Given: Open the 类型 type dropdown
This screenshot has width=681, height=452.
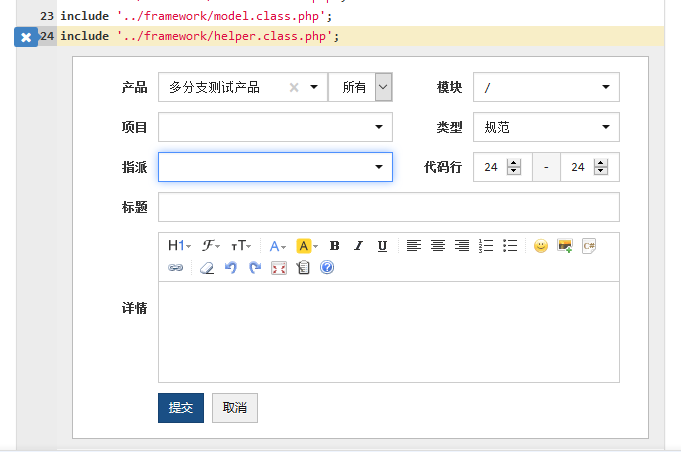Looking at the screenshot, I should point(546,127).
